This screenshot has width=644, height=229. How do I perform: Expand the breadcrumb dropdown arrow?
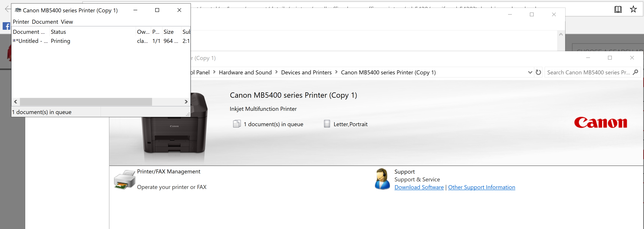530,72
